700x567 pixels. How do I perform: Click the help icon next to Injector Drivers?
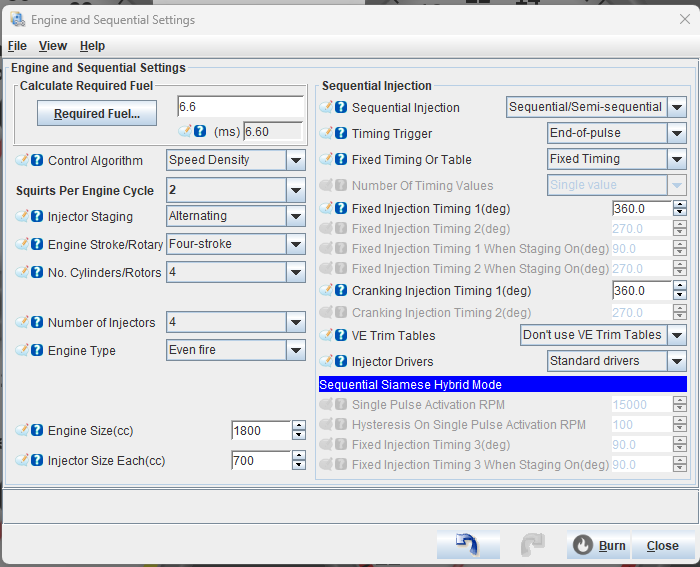(x=341, y=361)
